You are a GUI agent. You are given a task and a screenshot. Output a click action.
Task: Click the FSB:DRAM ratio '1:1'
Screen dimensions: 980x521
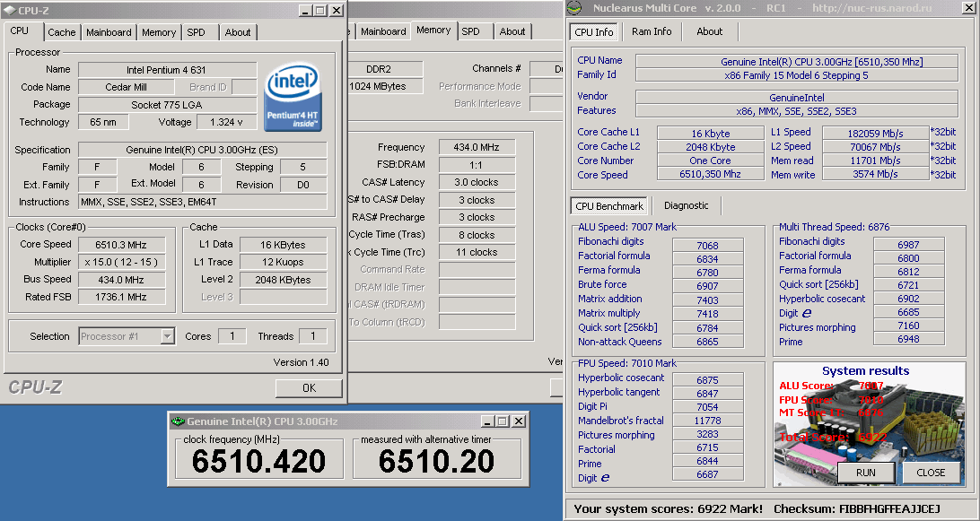click(477, 165)
